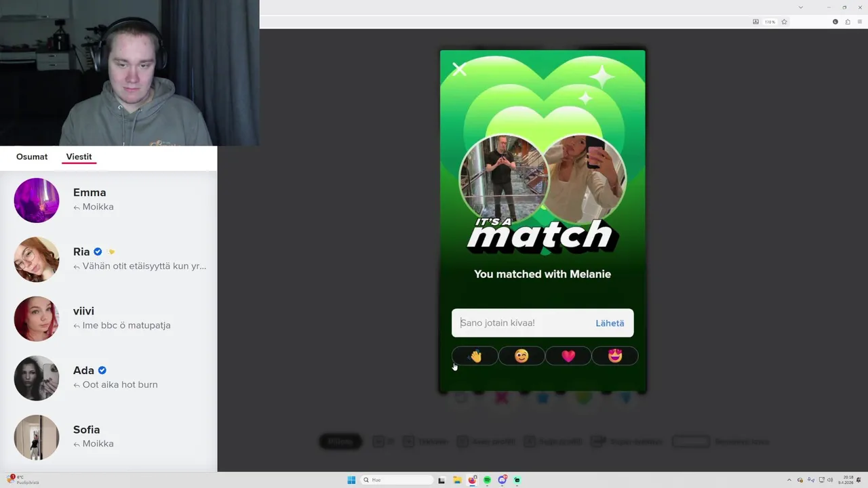868x488 pixels.
Task: Open Task View on the taskbar
Action: (441, 480)
